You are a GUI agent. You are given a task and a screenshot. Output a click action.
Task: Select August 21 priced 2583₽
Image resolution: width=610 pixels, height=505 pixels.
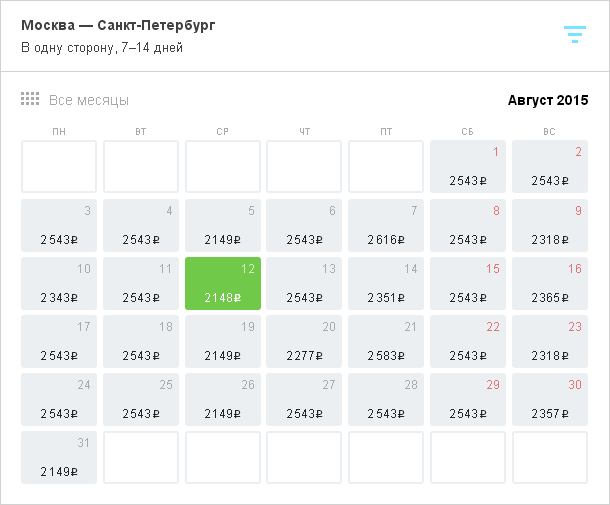386,341
